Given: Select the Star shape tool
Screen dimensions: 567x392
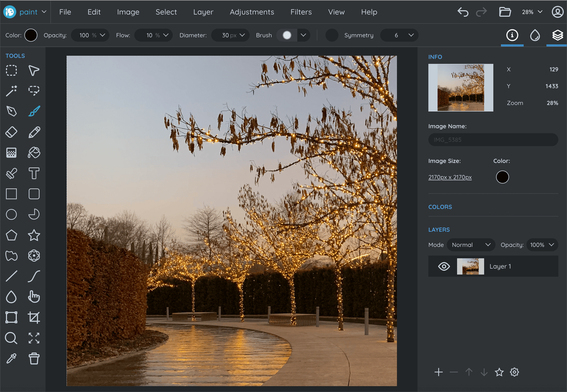Looking at the screenshot, I should [34, 235].
